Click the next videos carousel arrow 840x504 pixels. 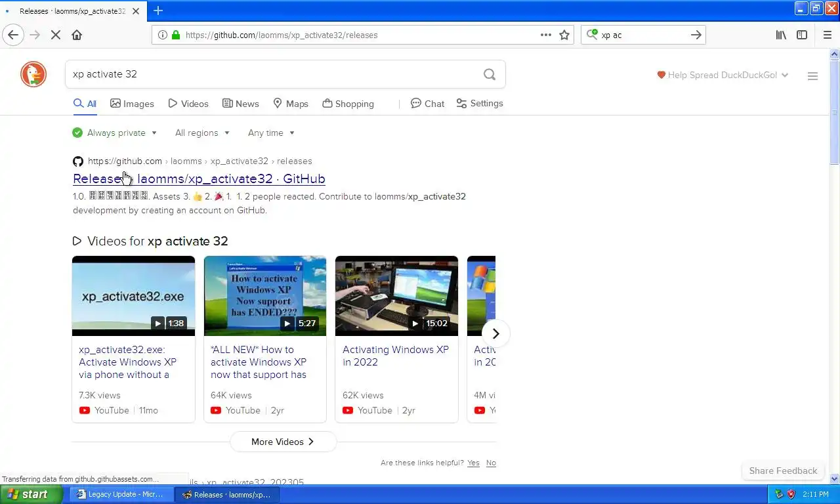pos(496,333)
